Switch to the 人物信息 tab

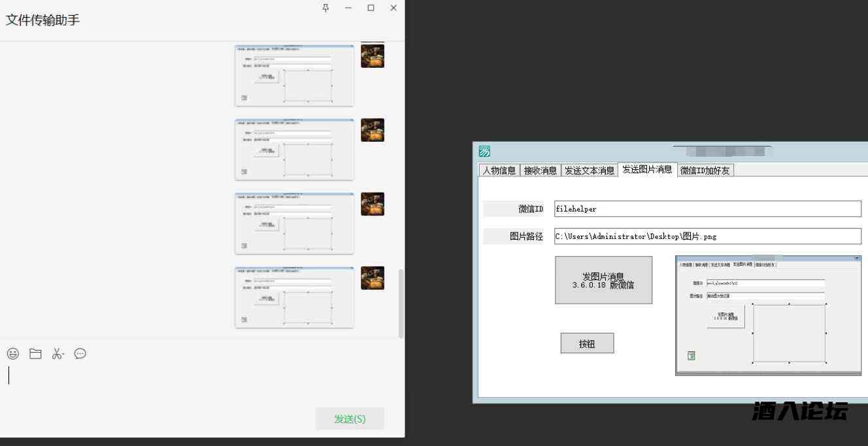(x=500, y=170)
